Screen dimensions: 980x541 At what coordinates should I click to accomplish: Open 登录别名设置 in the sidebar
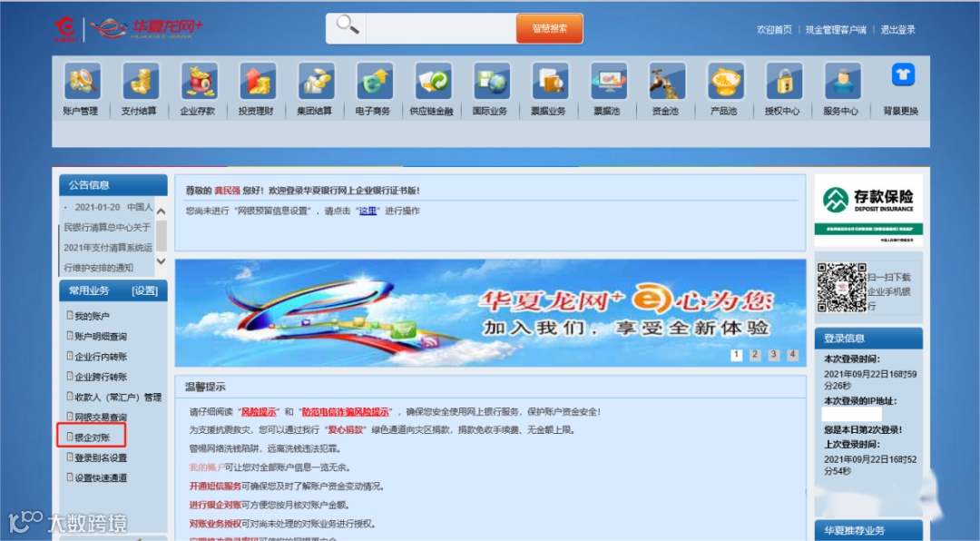[x=101, y=457]
